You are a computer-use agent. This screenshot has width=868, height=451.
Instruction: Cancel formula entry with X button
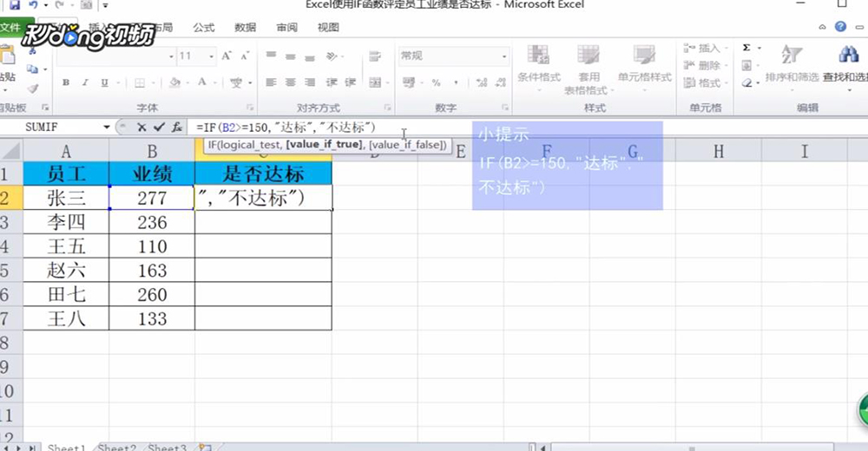pyautogui.click(x=141, y=127)
